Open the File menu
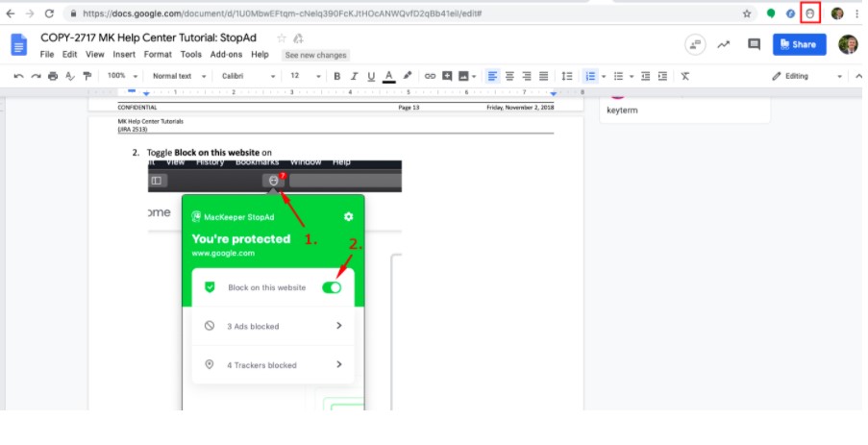 point(47,54)
